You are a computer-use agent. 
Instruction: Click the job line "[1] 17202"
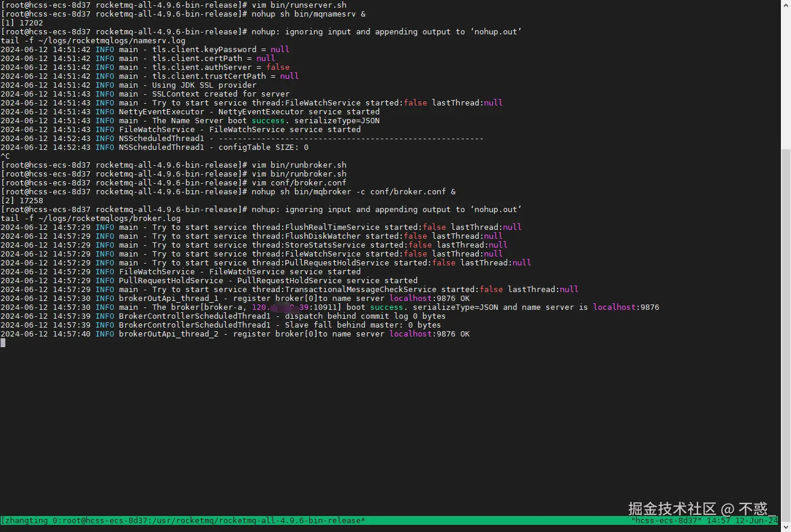pyautogui.click(x=22, y=23)
